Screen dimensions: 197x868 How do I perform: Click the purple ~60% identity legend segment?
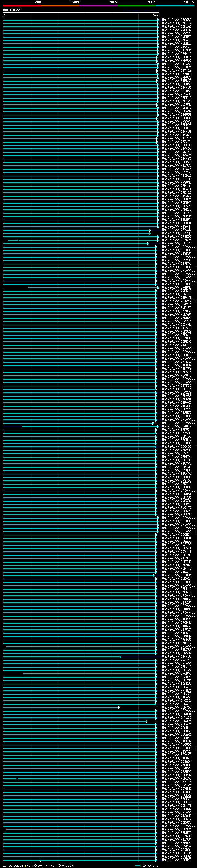(99, 6)
